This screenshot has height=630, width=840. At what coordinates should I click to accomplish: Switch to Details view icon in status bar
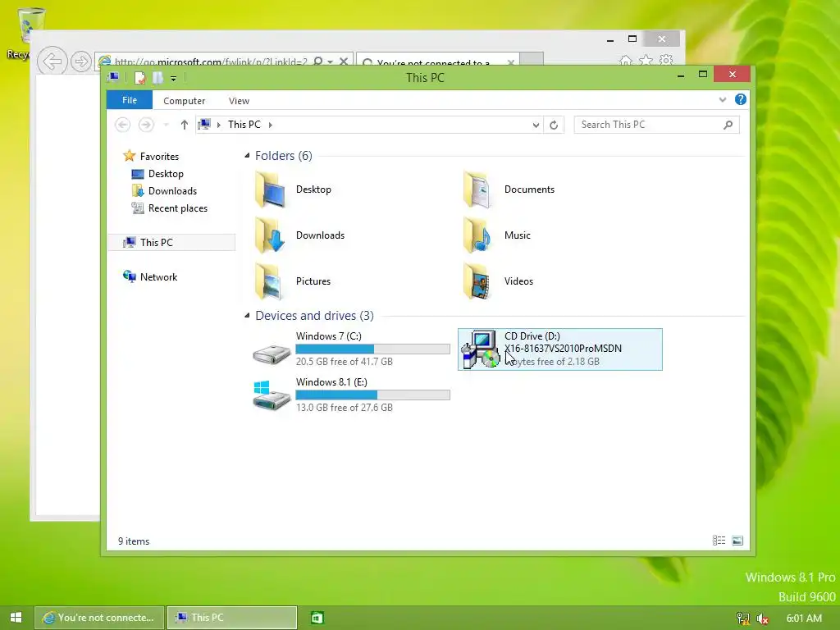pyautogui.click(x=719, y=541)
